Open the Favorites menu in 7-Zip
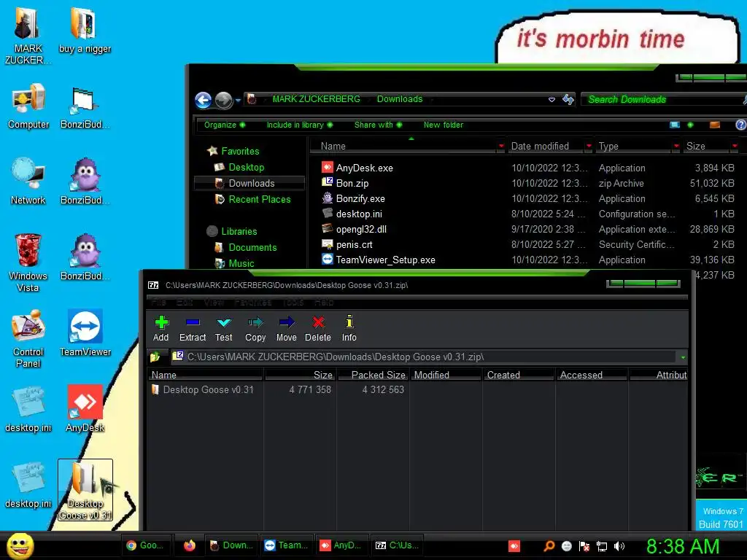This screenshot has height=560, width=747. point(252,302)
